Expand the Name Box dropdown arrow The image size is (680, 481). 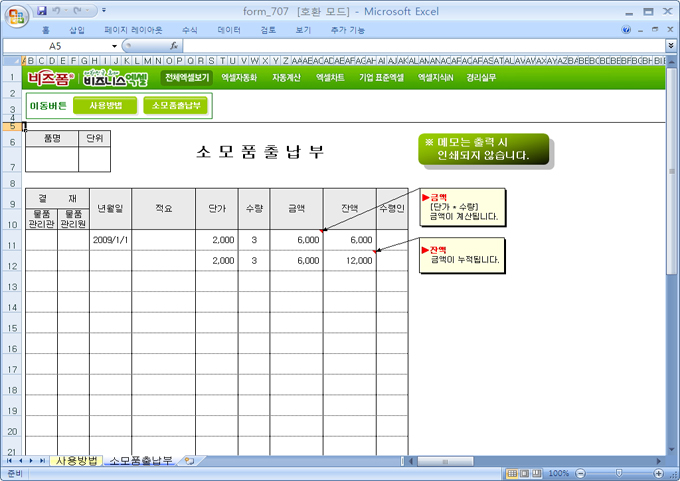coord(114,46)
